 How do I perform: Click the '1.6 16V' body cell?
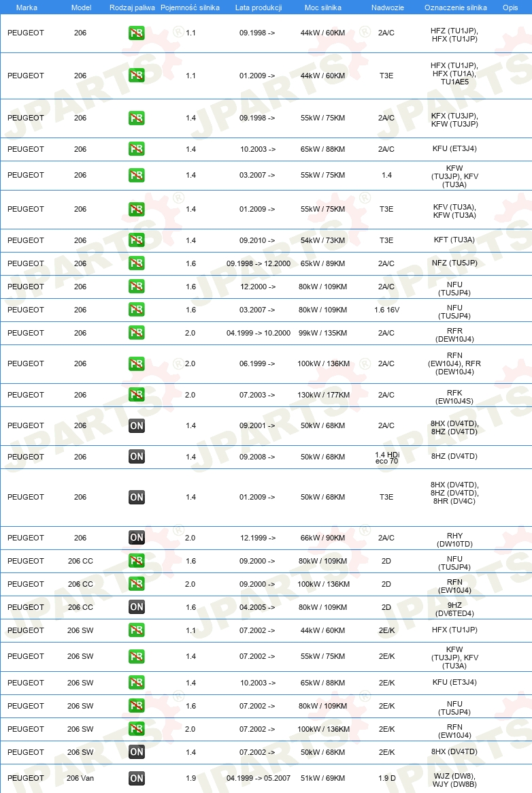tap(387, 310)
